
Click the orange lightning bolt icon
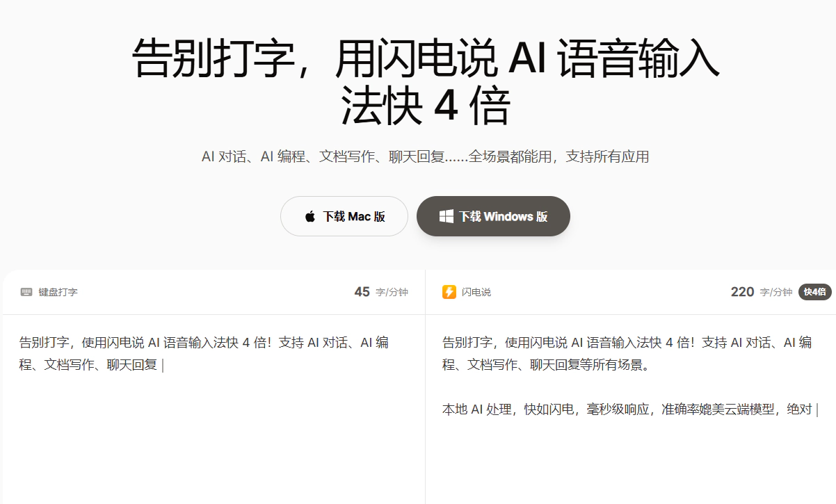pos(449,292)
